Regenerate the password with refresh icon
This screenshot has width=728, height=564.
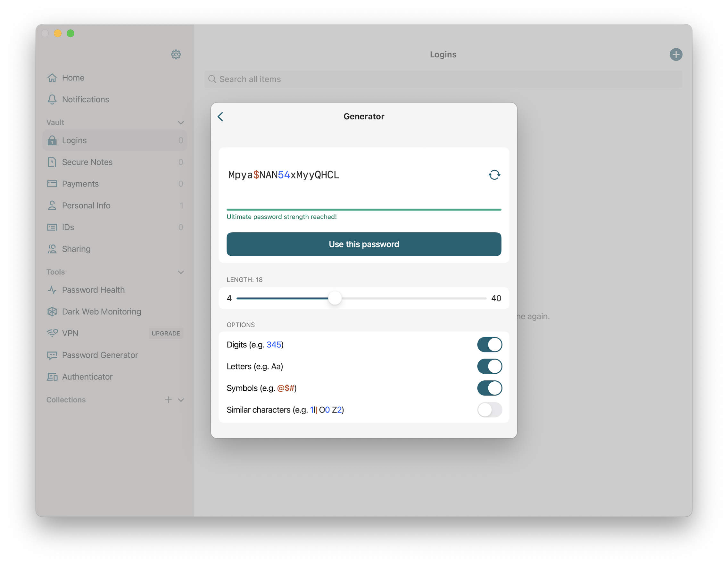pyautogui.click(x=494, y=175)
